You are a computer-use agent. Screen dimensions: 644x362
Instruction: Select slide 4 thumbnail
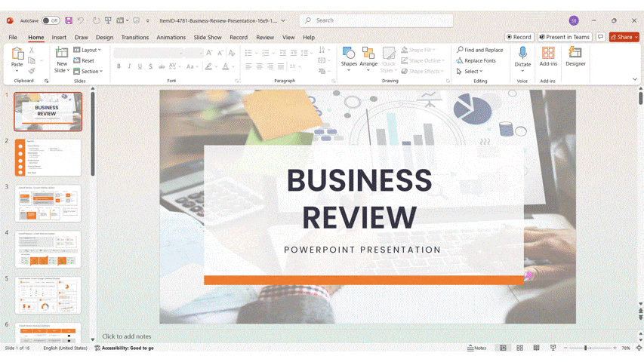pos(48,250)
